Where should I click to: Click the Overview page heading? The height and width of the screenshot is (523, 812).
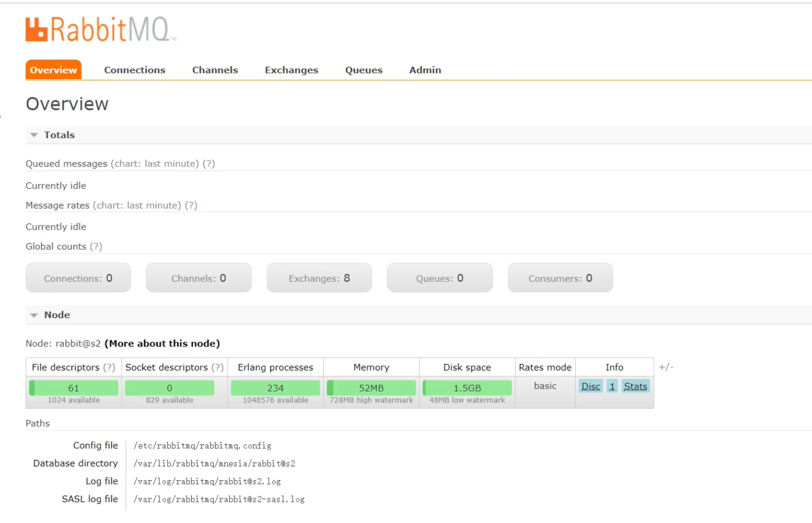tap(67, 104)
